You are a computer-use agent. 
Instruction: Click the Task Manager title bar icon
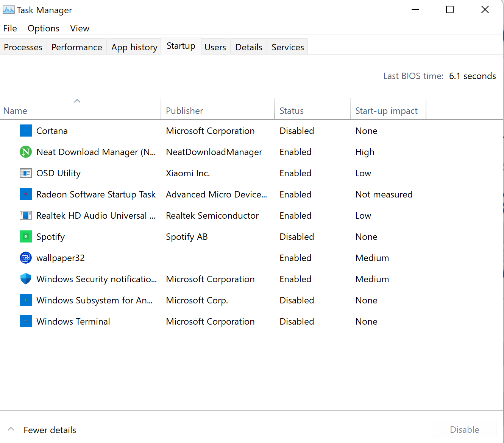click(8, 10)
